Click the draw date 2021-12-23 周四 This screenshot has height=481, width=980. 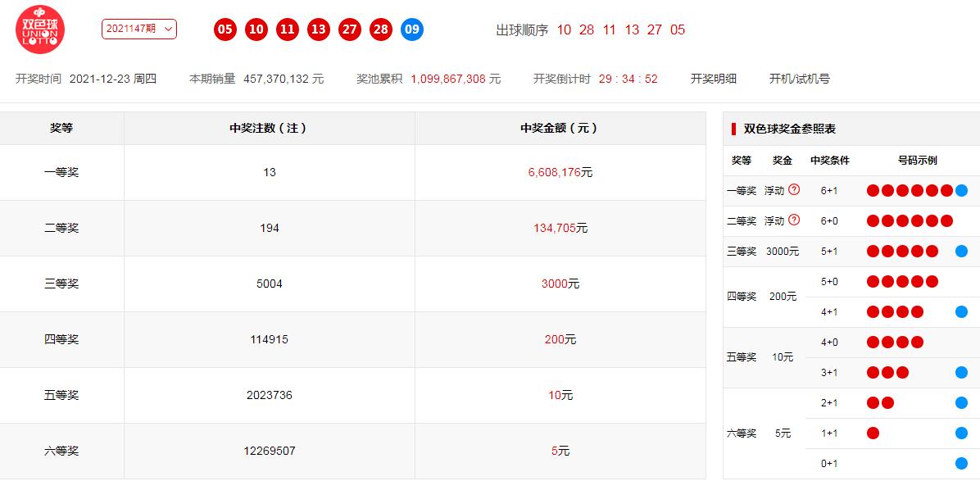pos(112,79)
